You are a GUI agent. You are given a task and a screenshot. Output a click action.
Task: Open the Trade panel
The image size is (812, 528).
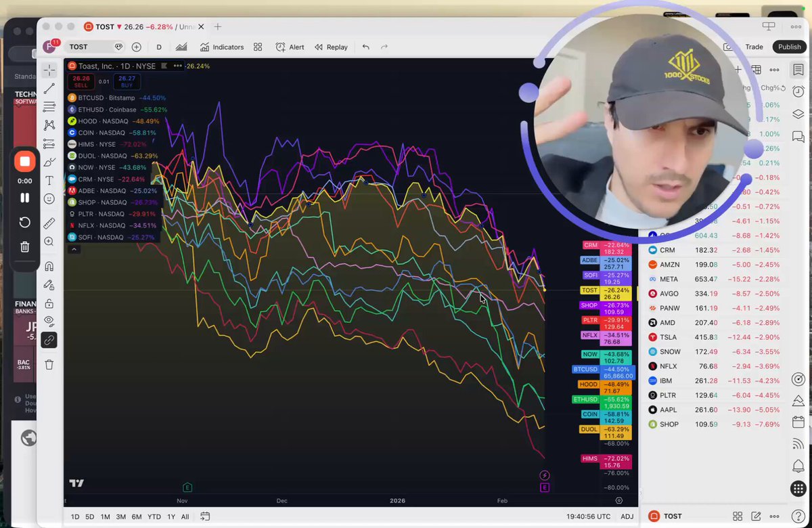pyautogui.click(x=754, y=47)
